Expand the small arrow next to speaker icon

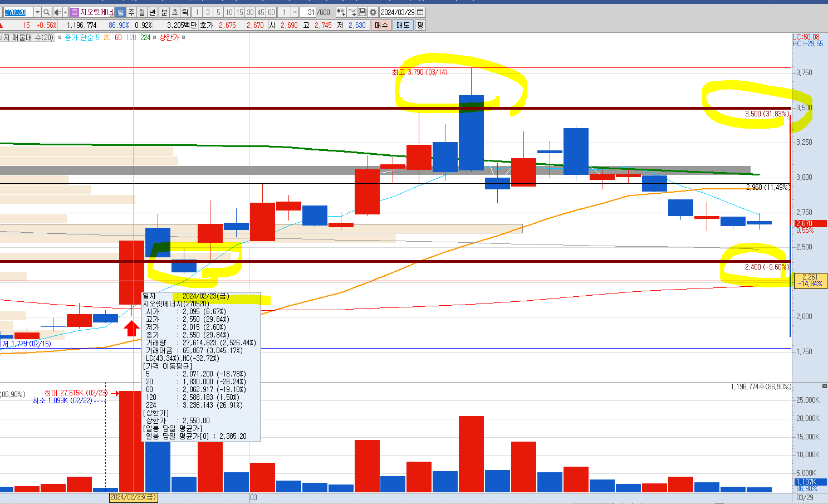[x=65, y=12]
